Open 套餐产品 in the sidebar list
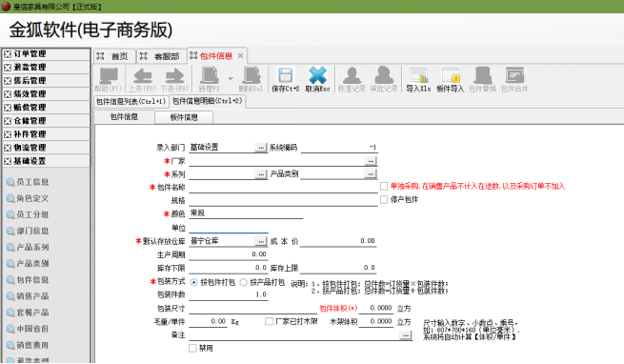The width and height of the screenshot is (624, 364). coord(28,313)
